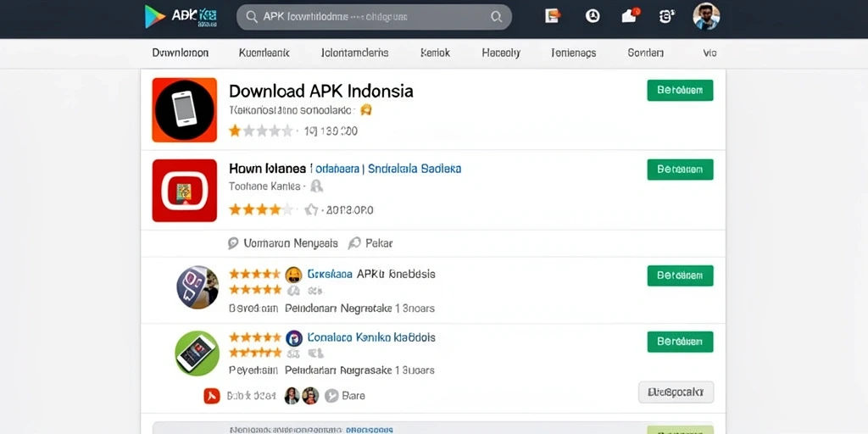Click the gray button below the green buttons
The width and height of the screenshot is (868, 434).
click(x=676, y=392)
